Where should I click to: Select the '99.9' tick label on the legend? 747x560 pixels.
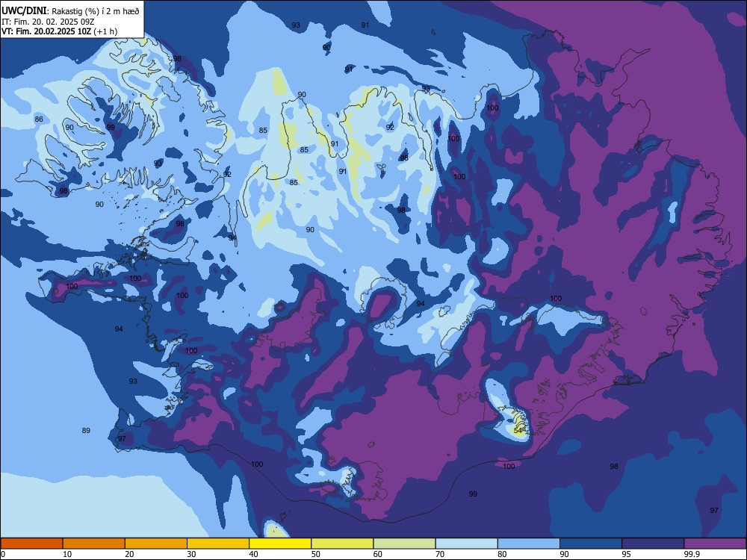[691, 554]
